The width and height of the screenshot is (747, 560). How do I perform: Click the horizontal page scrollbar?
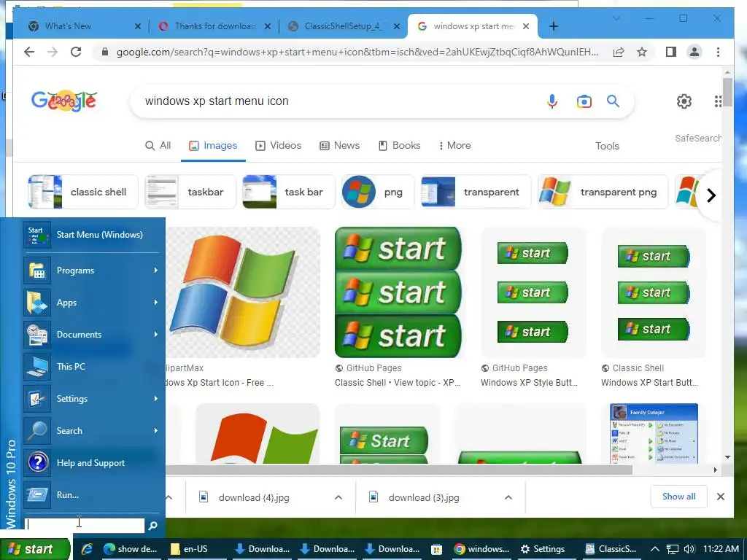click(399, 470)
